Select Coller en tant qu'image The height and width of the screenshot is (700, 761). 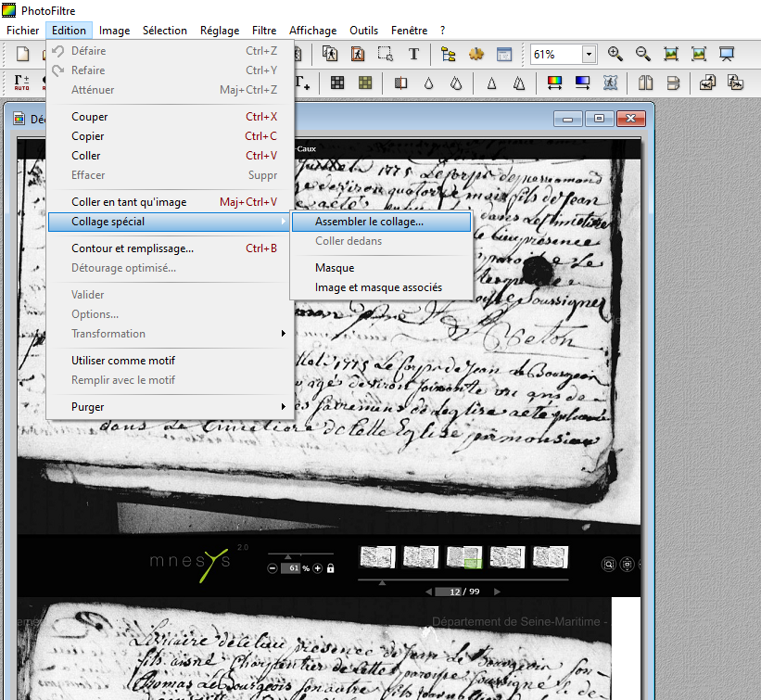click(x=129, y=202)
